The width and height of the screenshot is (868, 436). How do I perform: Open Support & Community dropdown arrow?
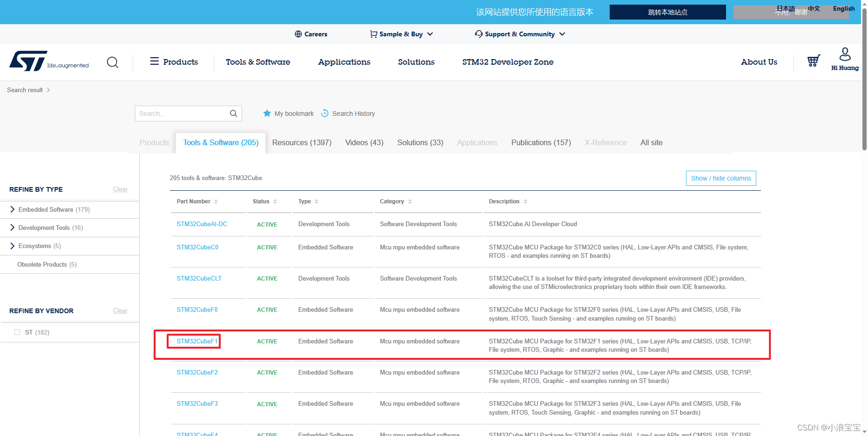[562, 34]
